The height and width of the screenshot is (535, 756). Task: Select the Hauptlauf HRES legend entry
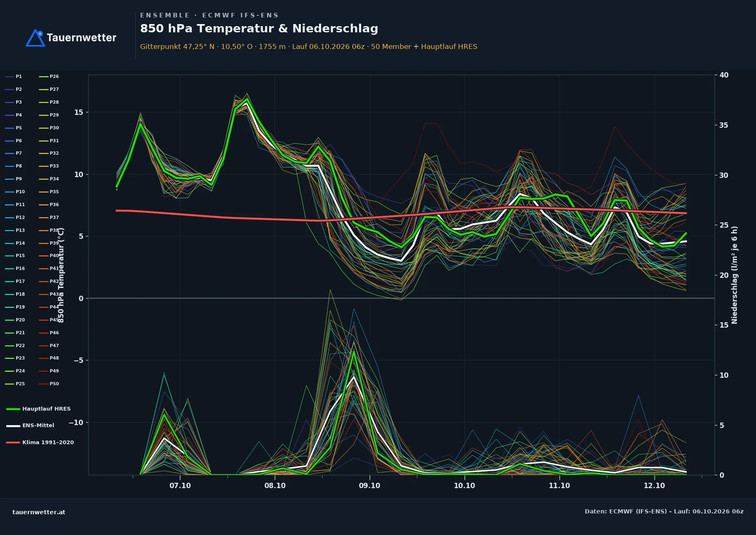coord(39,409)
